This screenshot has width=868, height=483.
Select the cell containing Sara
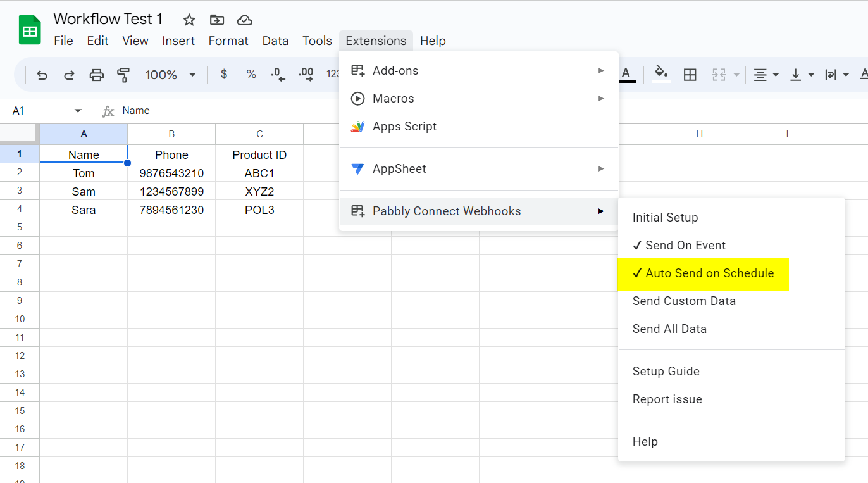tap(84, 210)
